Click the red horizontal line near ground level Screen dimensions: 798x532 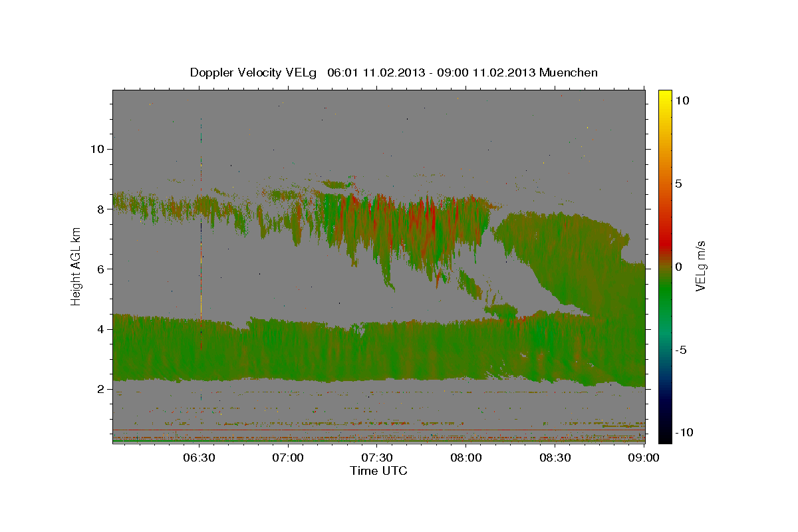point(379,430)
